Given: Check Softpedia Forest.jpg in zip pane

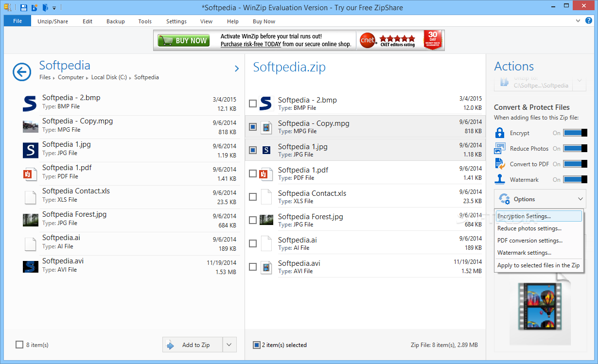Looking at the screenshot, I should (253, 220).
